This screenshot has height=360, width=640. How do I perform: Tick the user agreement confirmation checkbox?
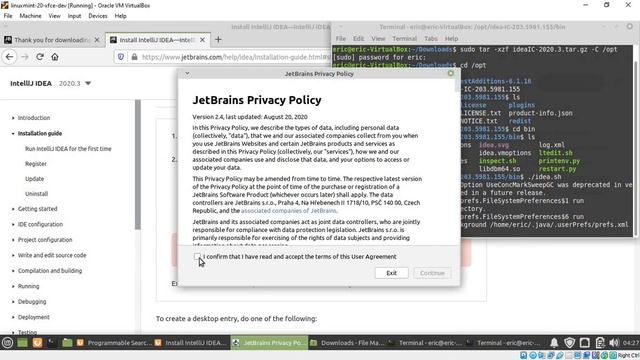click(x=197, y=256)
